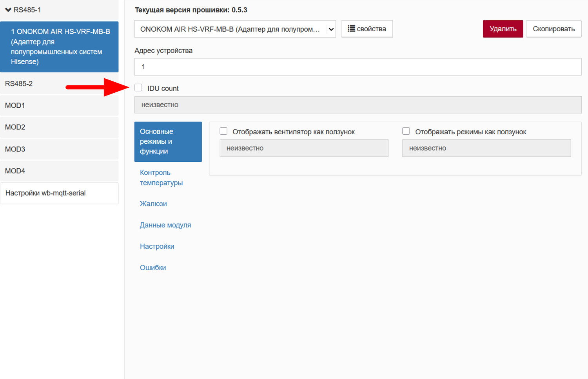Open the Жалюзи tab

pos(153,204)
